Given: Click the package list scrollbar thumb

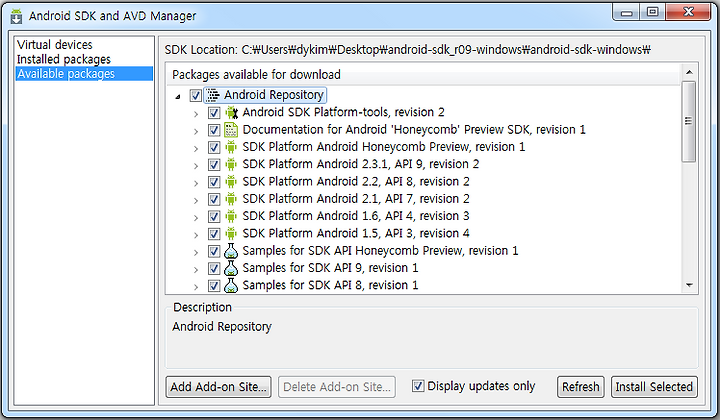Looking at the screenshot, I should (688, 121).
